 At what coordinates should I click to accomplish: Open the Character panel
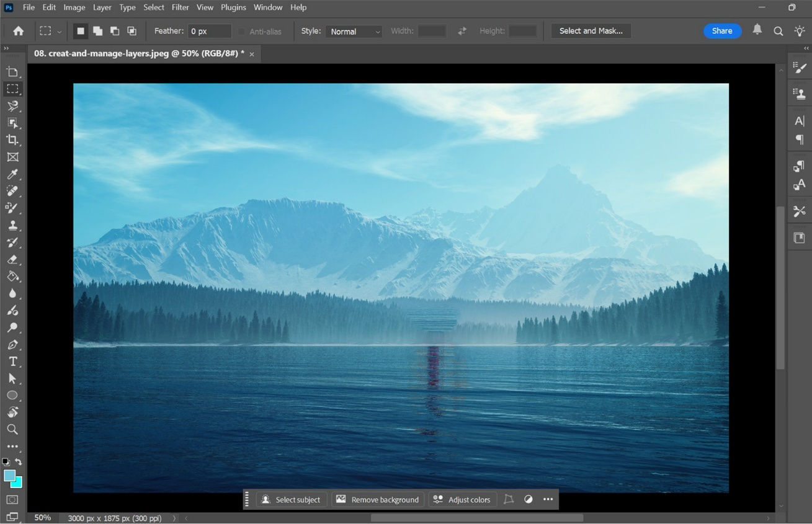[800, 121]
